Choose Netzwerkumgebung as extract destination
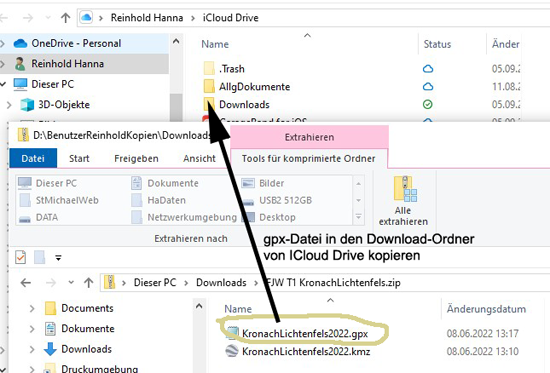The width and height of the screenshot is (550, 373). click(184, 217)
